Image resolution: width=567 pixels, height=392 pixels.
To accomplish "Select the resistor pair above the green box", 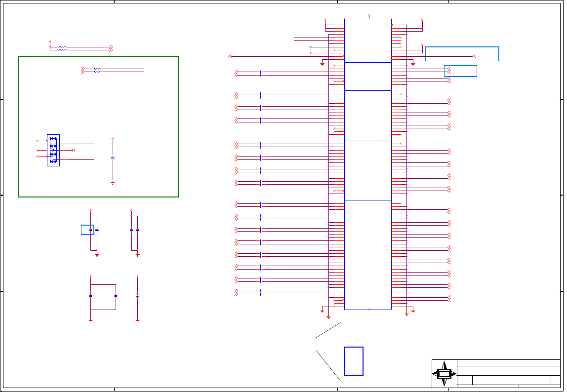I will pyautogui.click(x=63, y=48).
